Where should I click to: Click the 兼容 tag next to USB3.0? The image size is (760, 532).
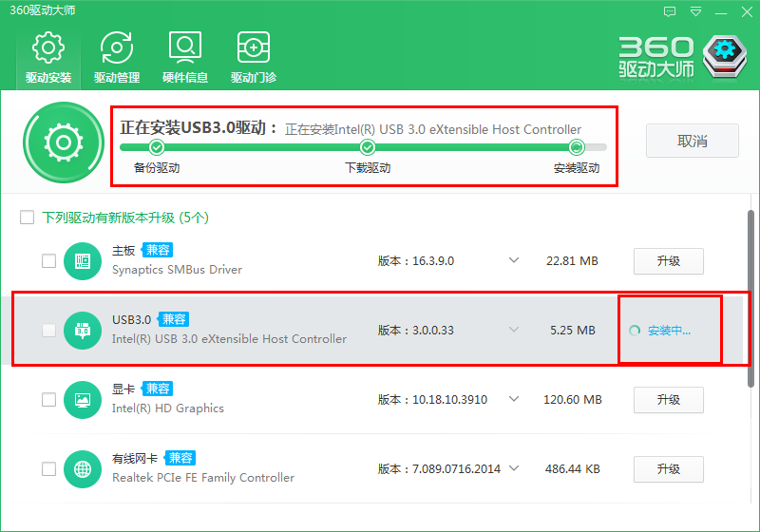coord(174,319)
